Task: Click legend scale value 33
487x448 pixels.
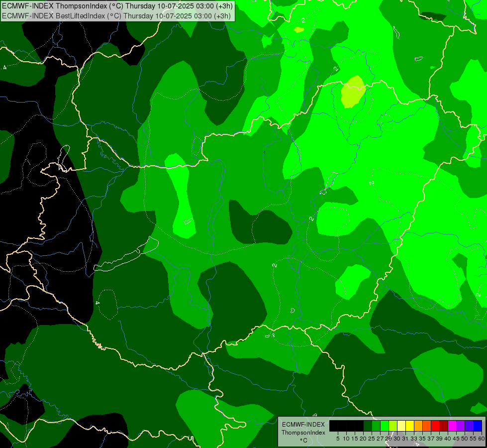Action: [x=414, y=439]
